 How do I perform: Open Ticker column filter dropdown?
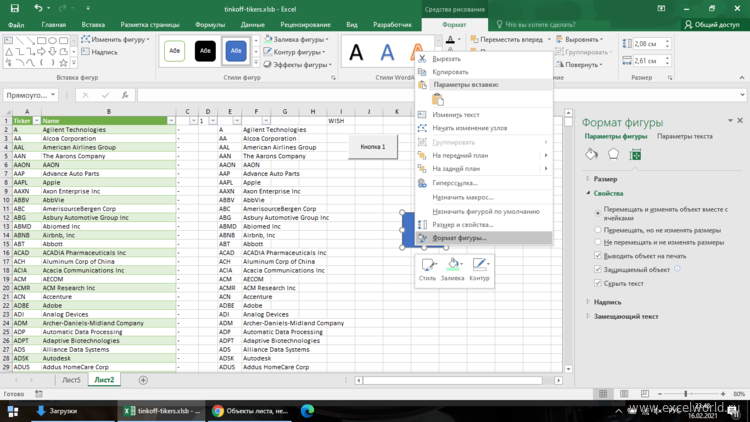tap(36, 121)
